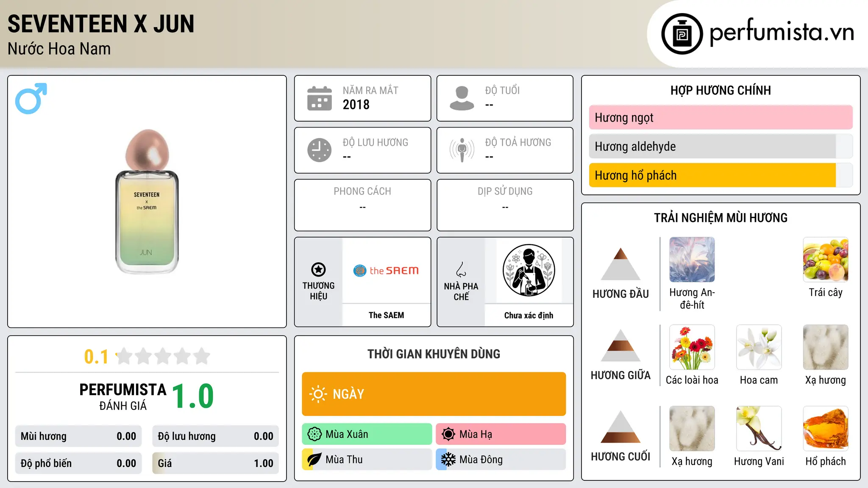Image resolution: width=868 pixels, height=488 pixels.
Task: Click the Hương cuối pyramid icon
Action: click(x=620, y=427)
